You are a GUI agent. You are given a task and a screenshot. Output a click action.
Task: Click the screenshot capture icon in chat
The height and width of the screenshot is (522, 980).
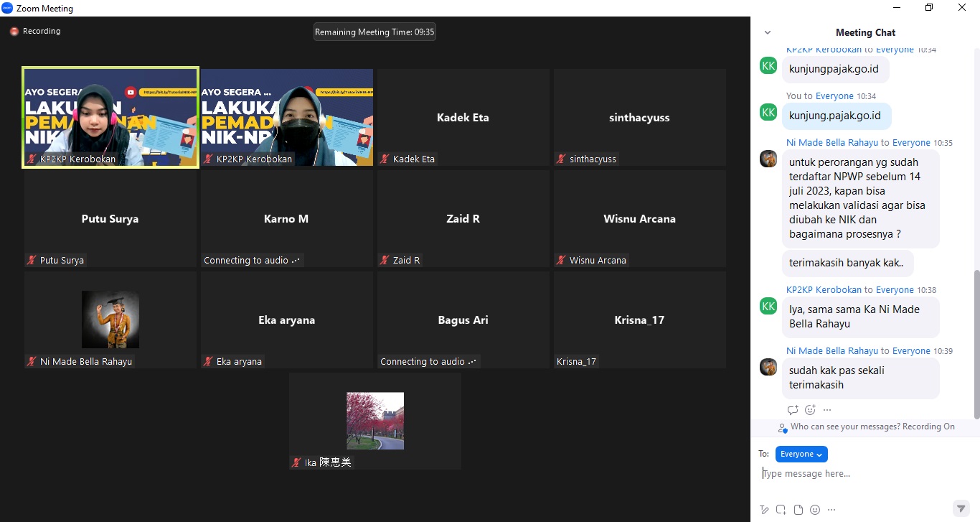point(781,510)
